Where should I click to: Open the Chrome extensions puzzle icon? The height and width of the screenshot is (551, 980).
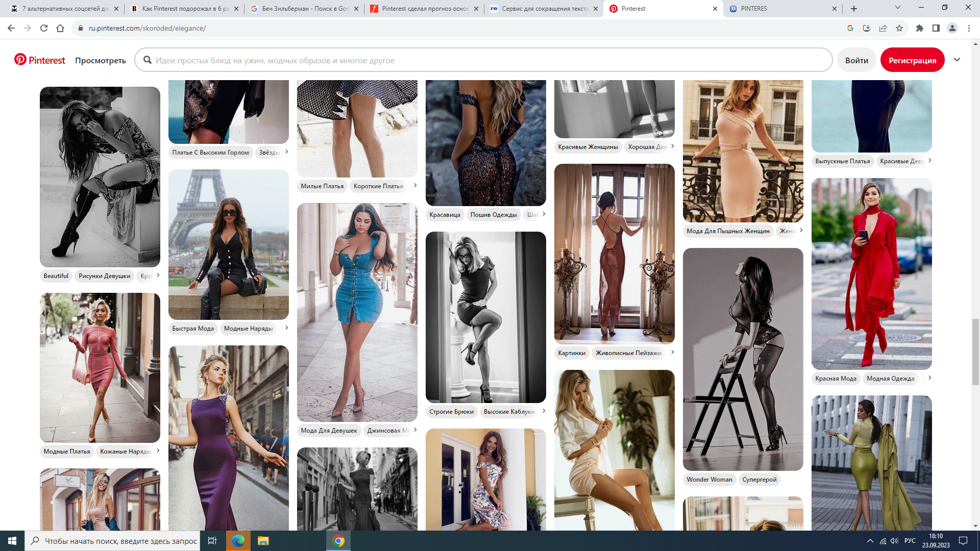(920, 28)
